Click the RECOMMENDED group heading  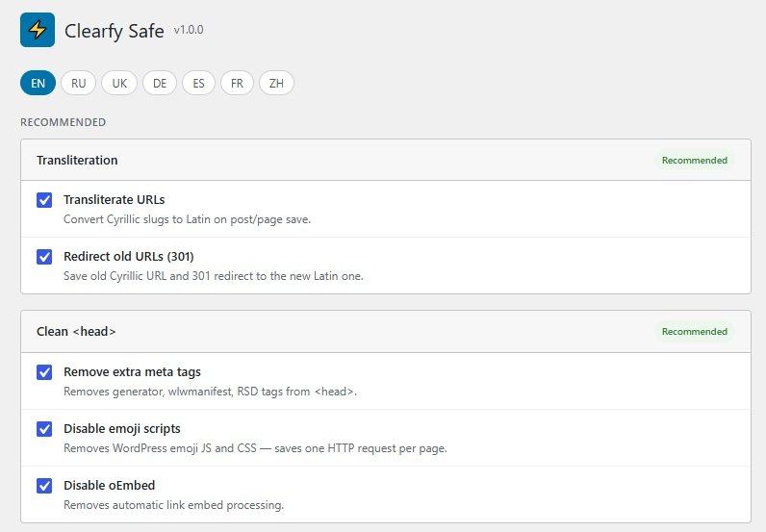[63, 122]
